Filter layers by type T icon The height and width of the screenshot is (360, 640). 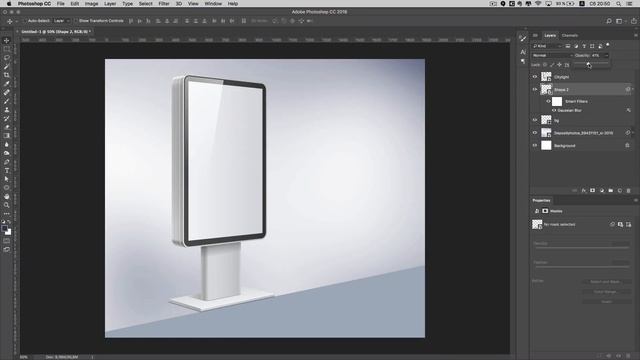coord(584,46)
